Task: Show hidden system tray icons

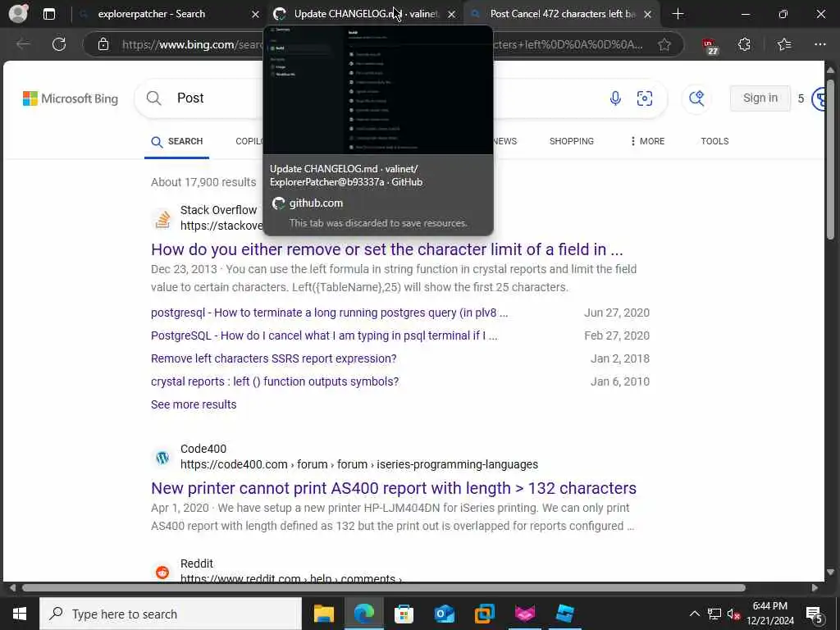Action: [x=694, y=614]
